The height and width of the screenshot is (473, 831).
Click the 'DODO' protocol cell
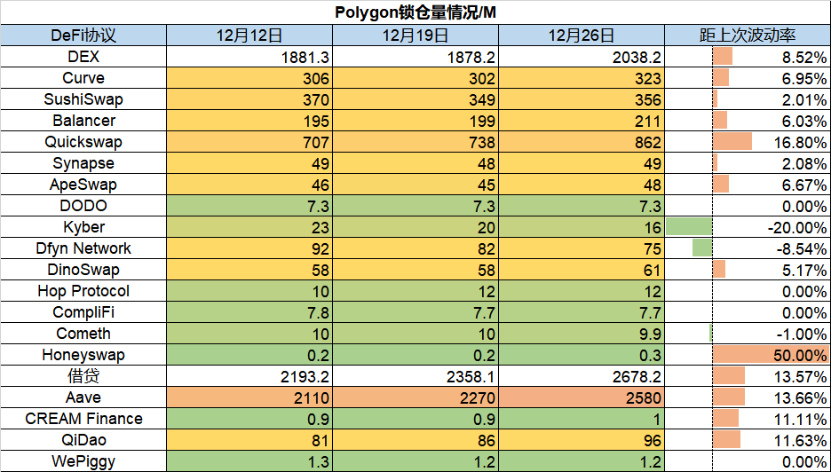point(83,205)
